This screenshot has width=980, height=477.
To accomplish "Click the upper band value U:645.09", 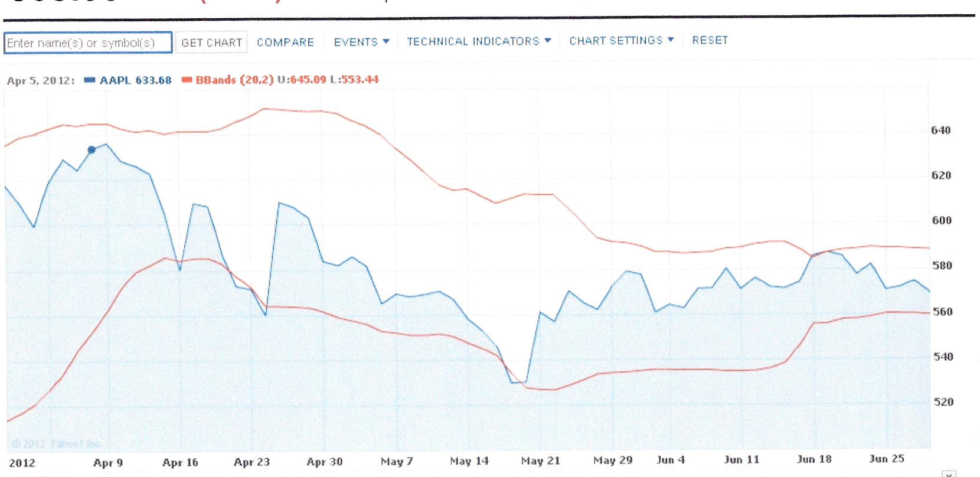I will pos(302,79).
